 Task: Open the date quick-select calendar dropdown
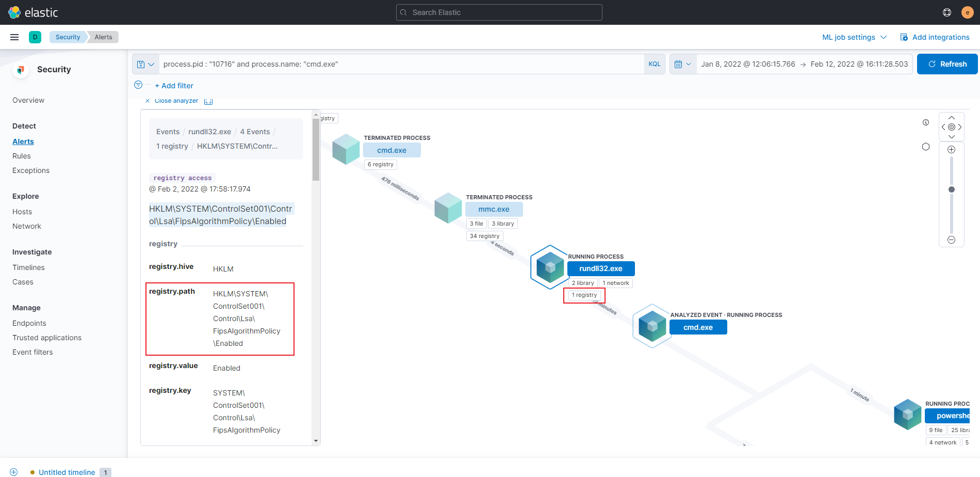pos(683,64)
